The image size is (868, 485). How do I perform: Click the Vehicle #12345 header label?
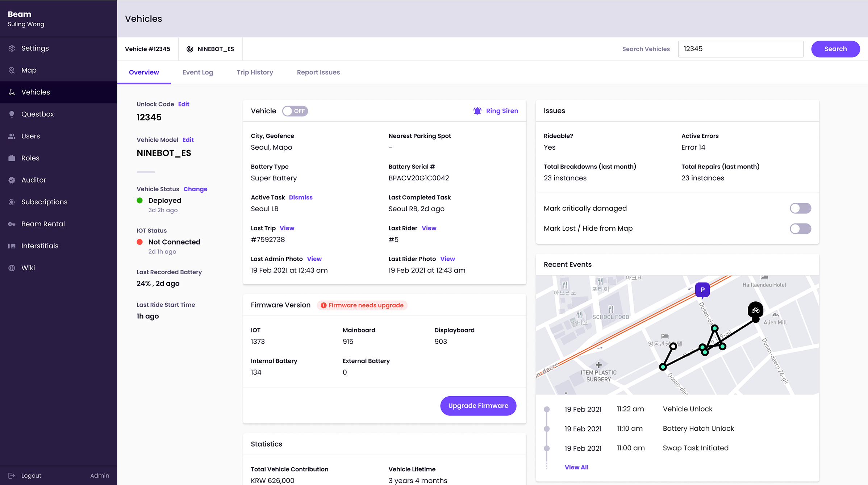[x=147, y=49]
